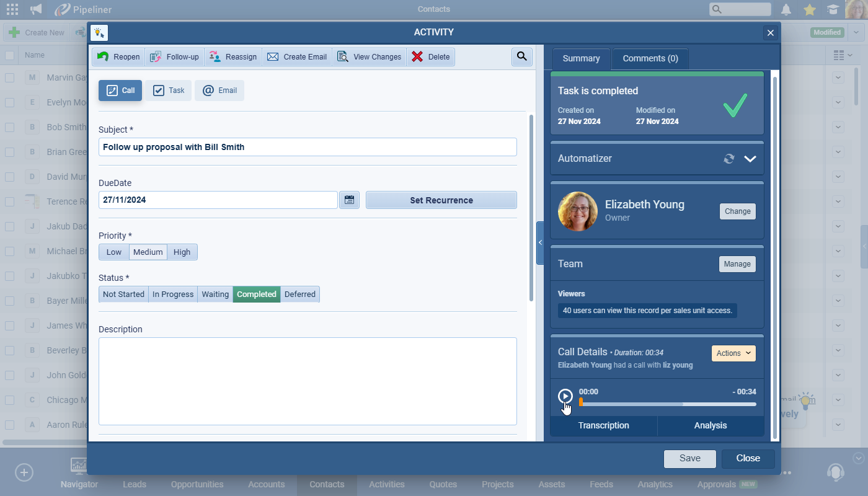The width and height of the screenshot is (868, 496).
Task: Switch to the Comments (0) tab
Action: 650,59
